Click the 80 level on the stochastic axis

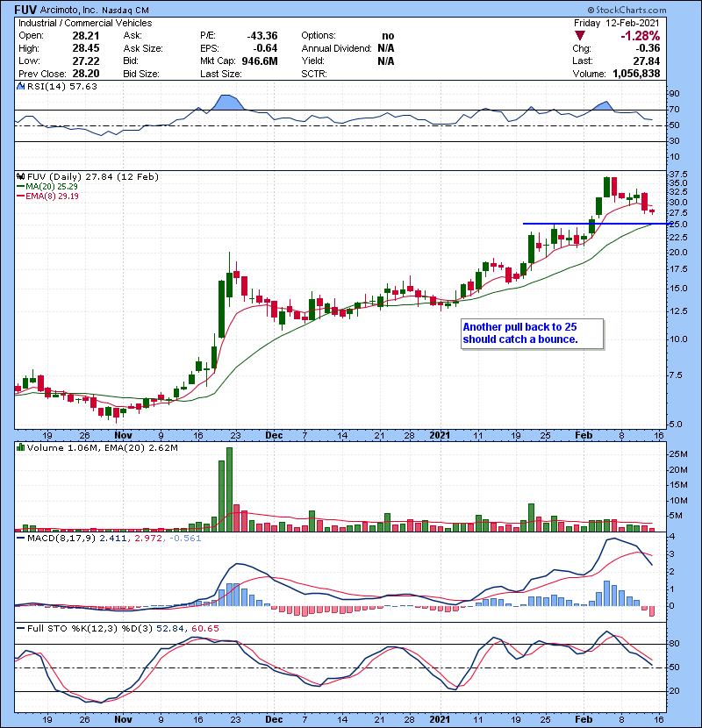[x=674, y=644]
